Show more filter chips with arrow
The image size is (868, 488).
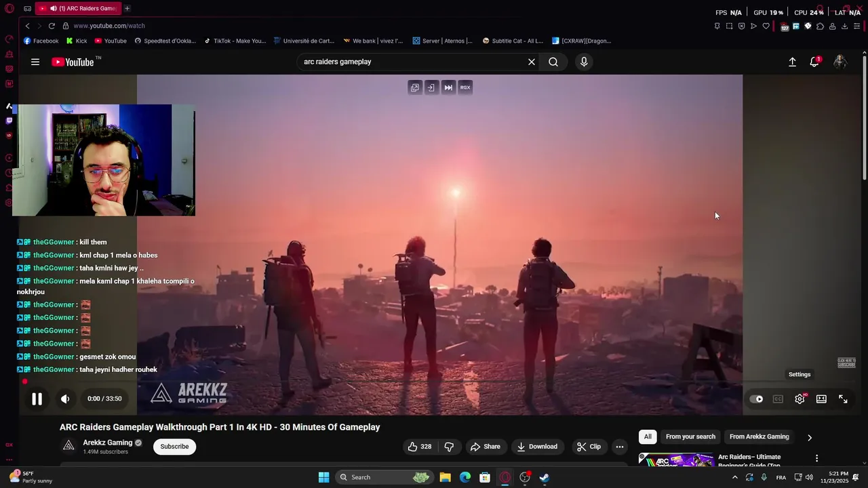[x=809, y=437]
